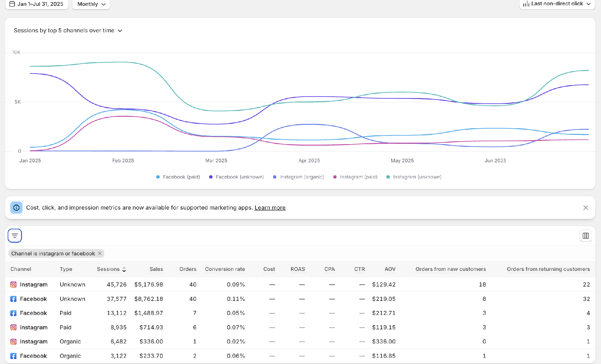Toggle Instagram (organic) legend swatch
This screenshot has height=364, width=601.
point(275,177)
